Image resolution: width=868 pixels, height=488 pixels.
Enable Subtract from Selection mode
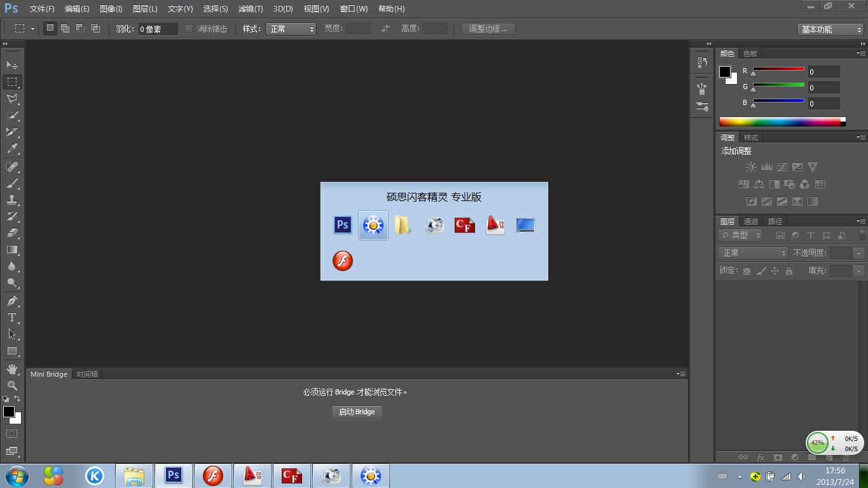80,29
